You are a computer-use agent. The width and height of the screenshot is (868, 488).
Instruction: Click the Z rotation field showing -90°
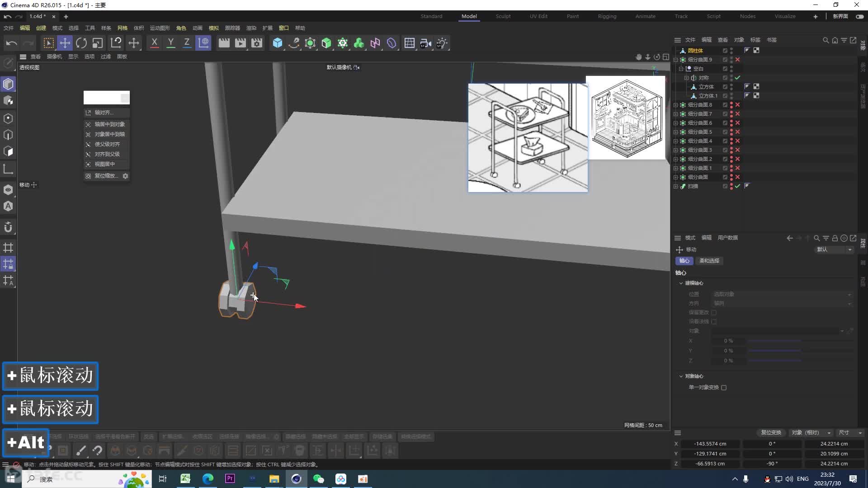point(772,464)
